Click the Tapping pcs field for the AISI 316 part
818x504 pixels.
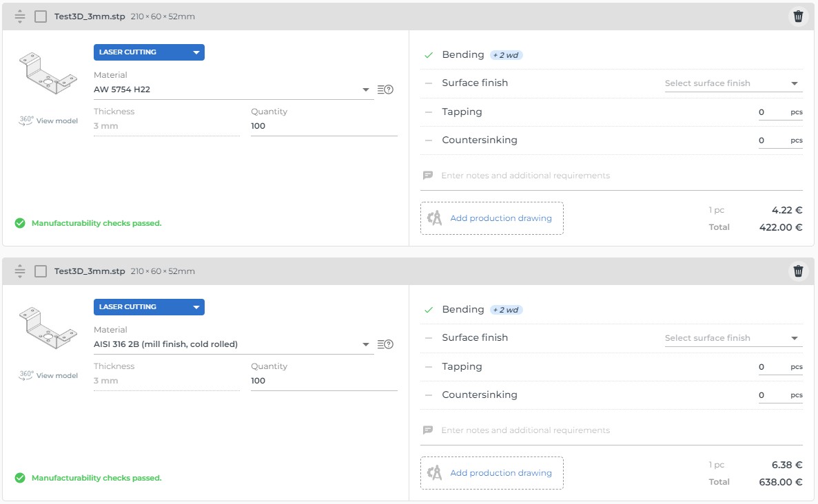click(780, 367)
